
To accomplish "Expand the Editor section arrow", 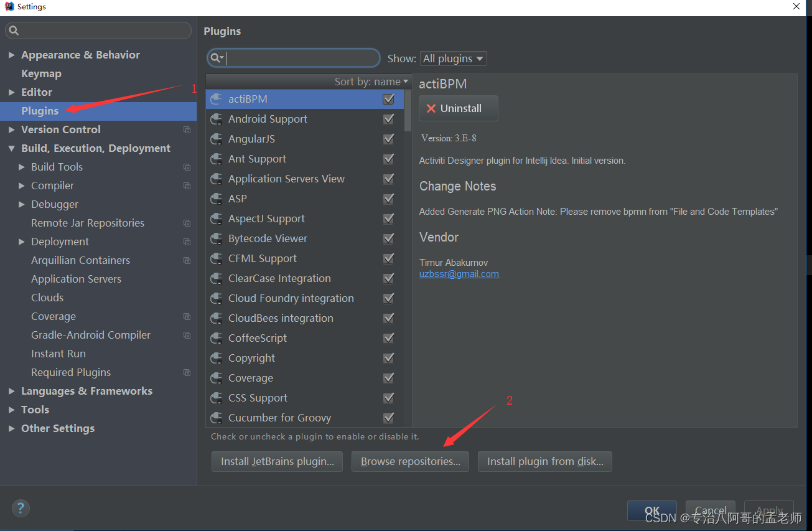I will (11, 92).
